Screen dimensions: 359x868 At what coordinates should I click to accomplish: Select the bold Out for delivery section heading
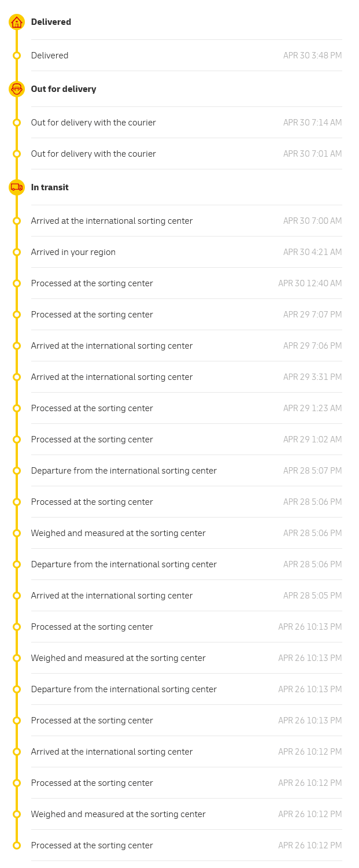click(x=64, y=89)
